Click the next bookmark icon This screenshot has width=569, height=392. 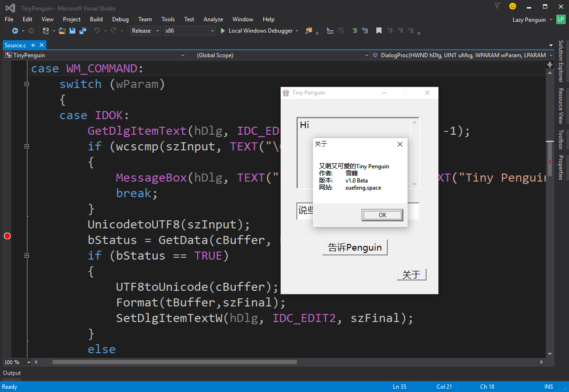pyautogui.click(x=401, y=31)
